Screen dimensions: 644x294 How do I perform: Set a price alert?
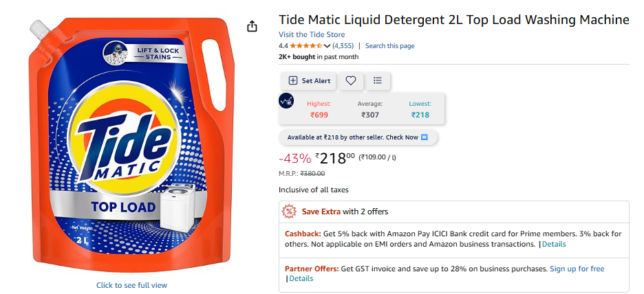[x=308, y=80]
